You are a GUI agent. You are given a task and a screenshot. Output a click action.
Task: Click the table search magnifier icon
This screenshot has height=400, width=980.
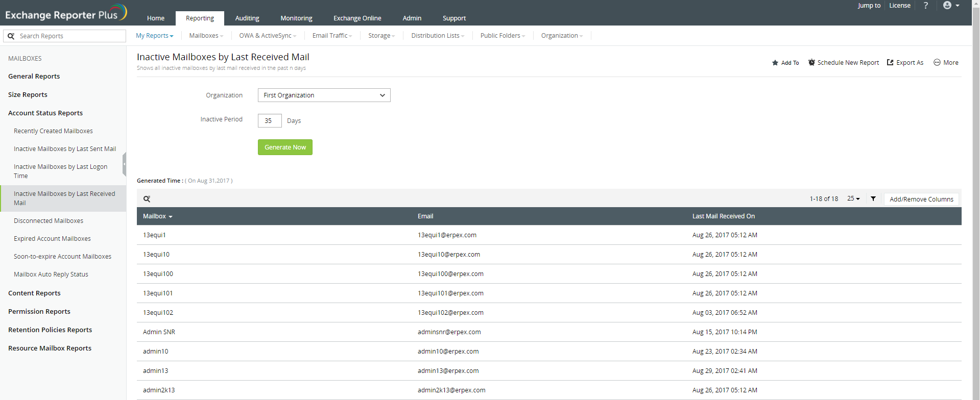(x=147, y=199)
